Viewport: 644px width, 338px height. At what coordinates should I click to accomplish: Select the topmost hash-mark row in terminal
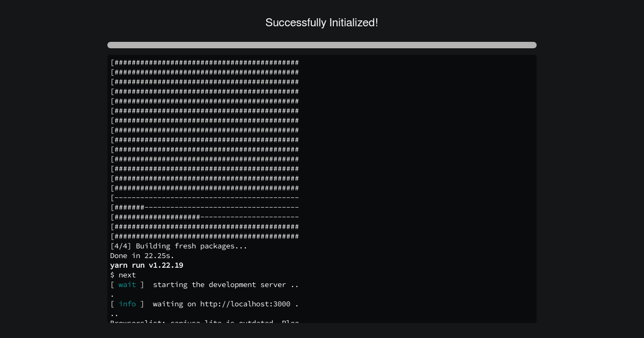[x=204, y=63]
